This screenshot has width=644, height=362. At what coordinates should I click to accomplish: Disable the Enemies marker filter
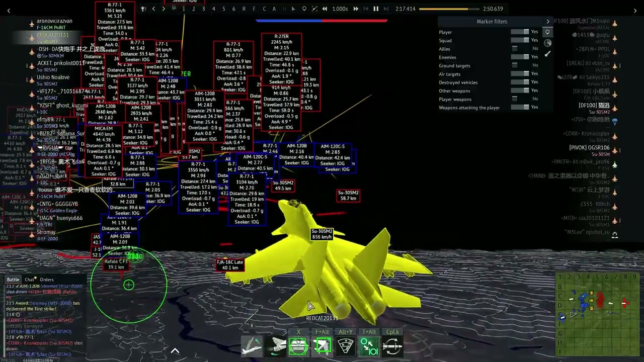tap(520, 57)
